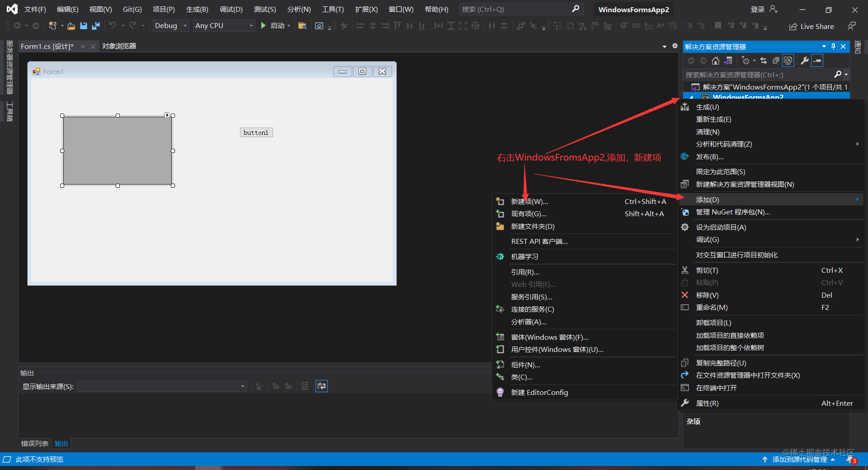Screen dimensions: 868x470
Task: Click the Live Share button
Action: click(x=811, y=26)
